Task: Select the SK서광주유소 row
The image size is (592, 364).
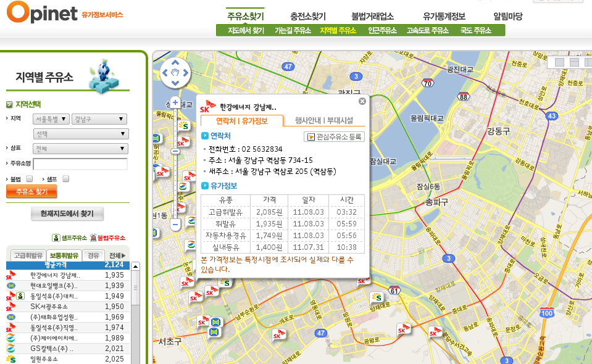Action: coord(68,307)
